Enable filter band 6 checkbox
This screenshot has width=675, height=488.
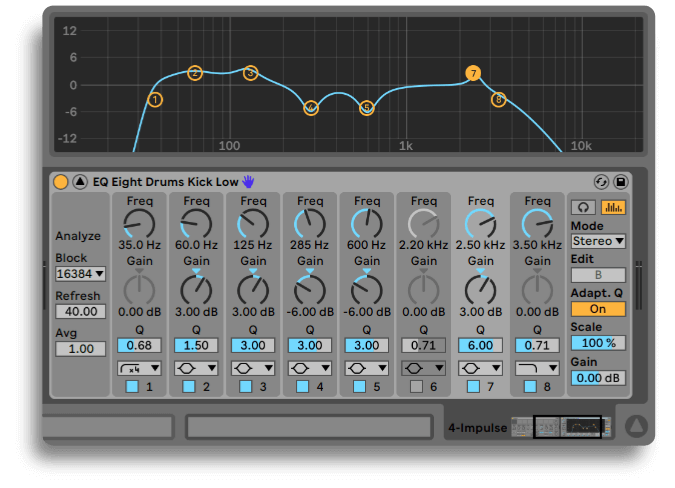(x=416, y=386)
